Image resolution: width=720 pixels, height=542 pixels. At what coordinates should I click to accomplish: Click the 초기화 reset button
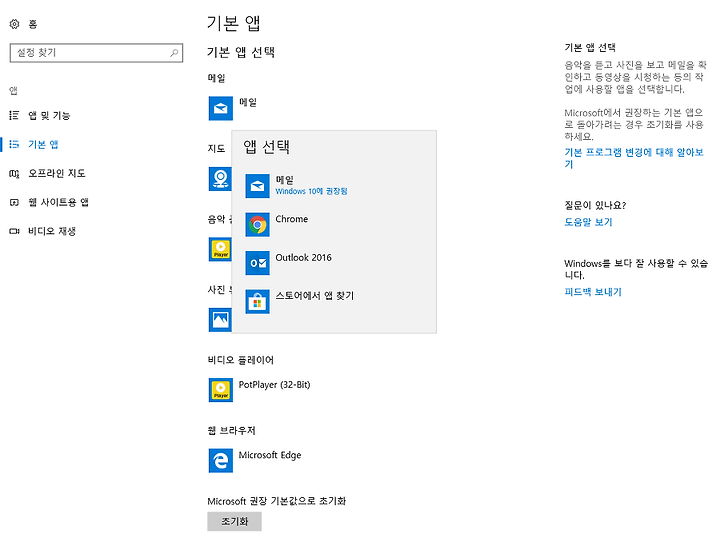(235, 521)
